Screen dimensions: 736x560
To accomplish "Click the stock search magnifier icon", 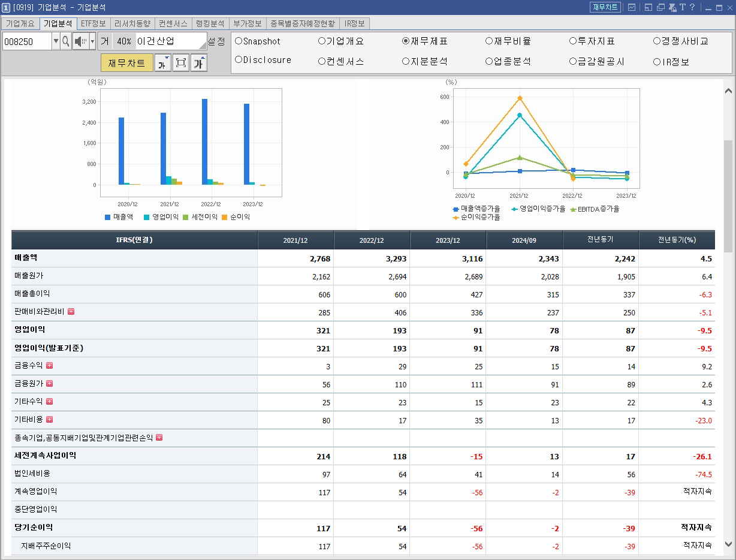I will coord(66,41).
